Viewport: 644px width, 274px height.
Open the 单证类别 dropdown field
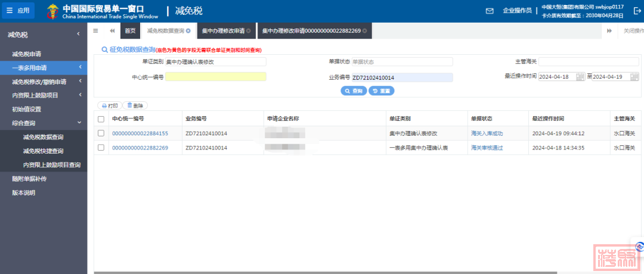(216, 61)
